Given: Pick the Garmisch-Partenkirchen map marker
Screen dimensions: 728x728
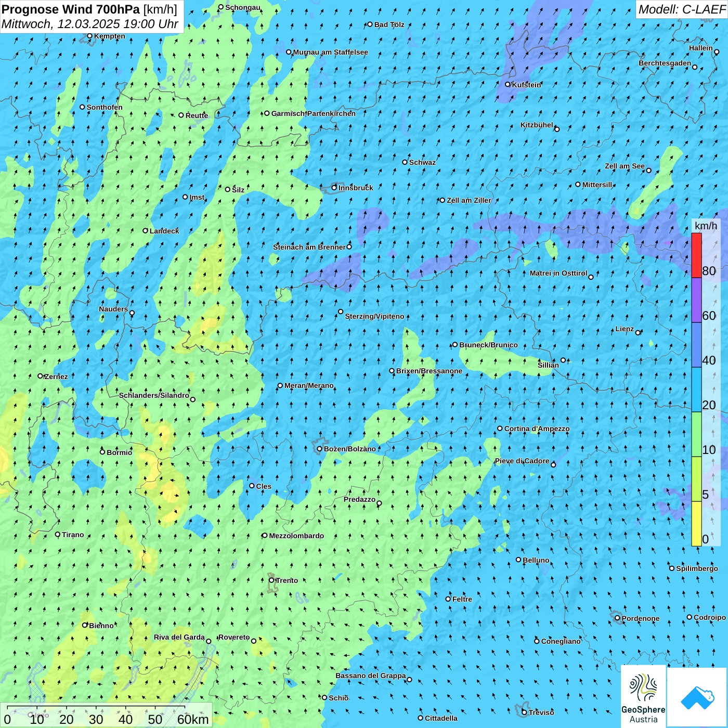Looking at the screenshot, I should coord(267,113).
